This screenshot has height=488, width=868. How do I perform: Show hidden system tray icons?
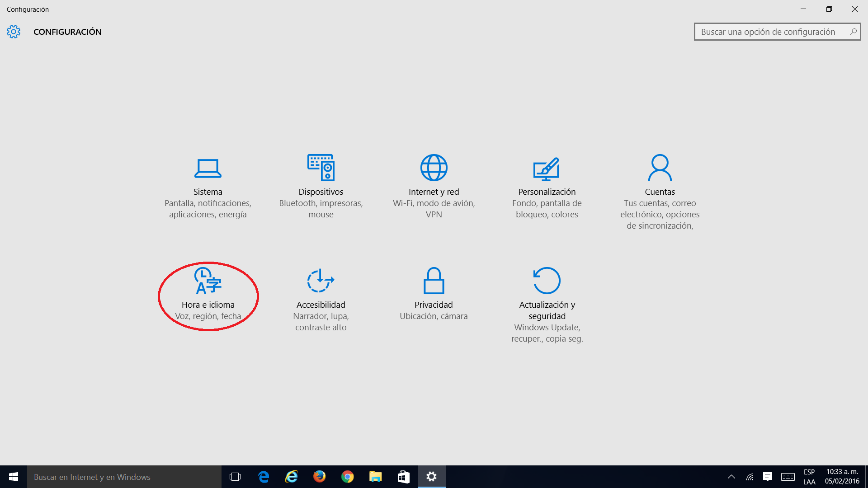click(x=731, y=477)
